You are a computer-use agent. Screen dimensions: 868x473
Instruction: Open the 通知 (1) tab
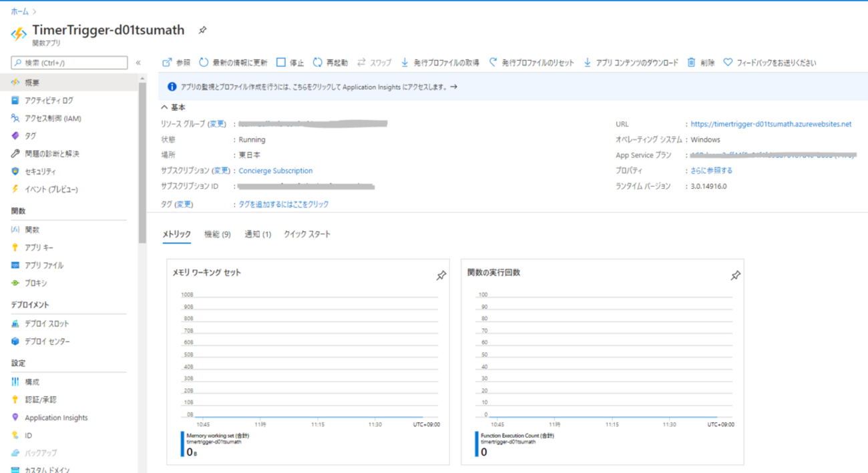[258, 234]
